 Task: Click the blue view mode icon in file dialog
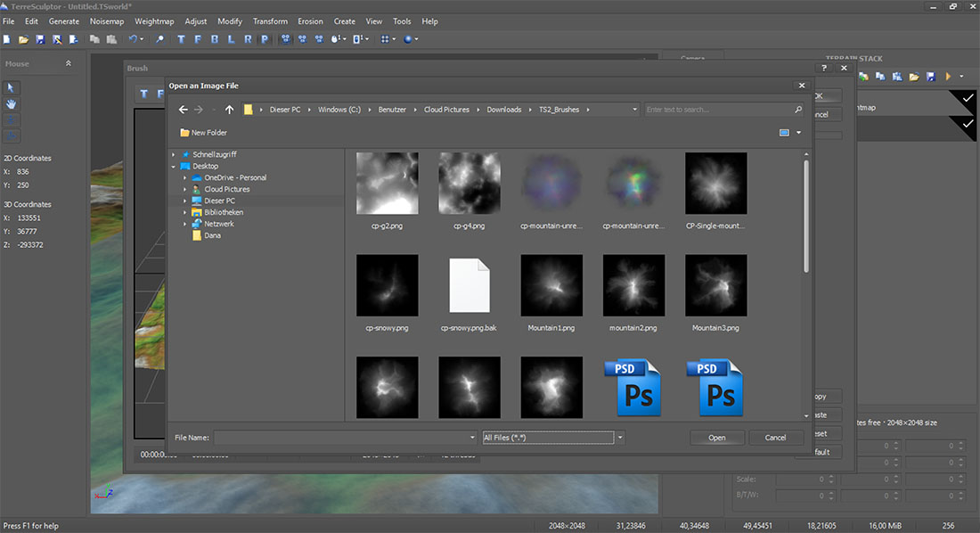(784, 133)
